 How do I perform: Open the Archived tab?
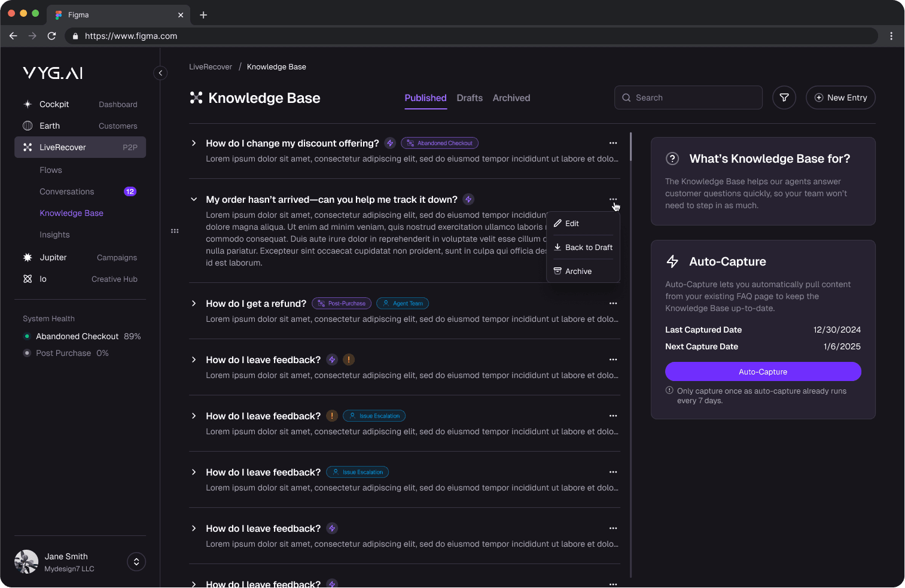511,98
